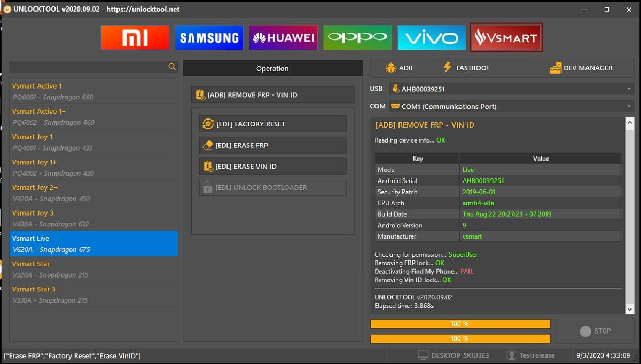Click DESKTOP-5KIU3E3 in status bar
641x364 pixels.
[x=460, y=355]
